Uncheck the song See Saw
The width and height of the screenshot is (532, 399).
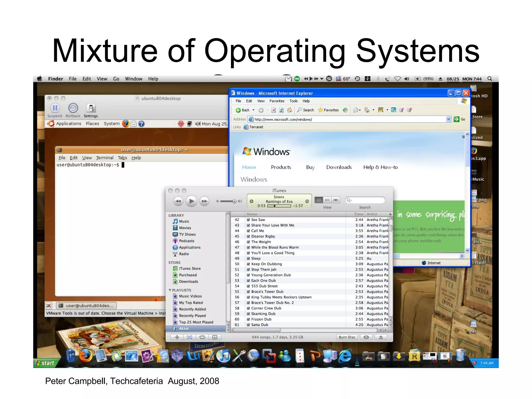(248, 220)
